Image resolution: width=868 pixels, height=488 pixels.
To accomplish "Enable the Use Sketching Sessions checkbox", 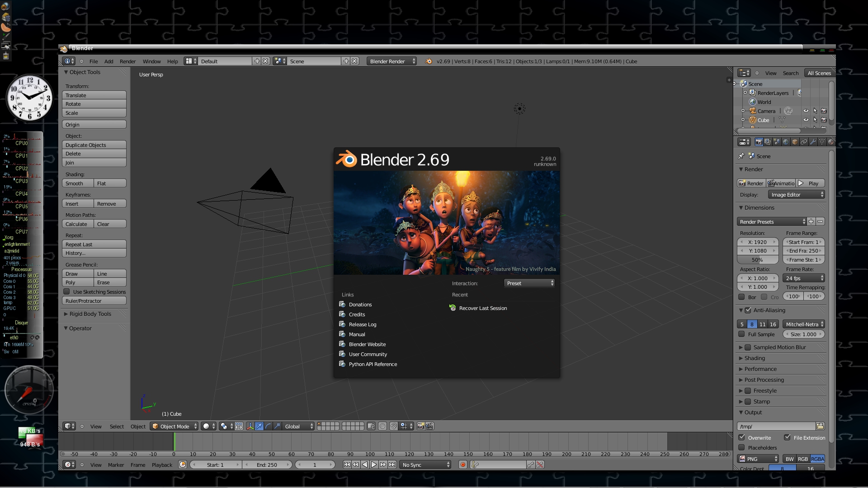I will click(67, 291).
